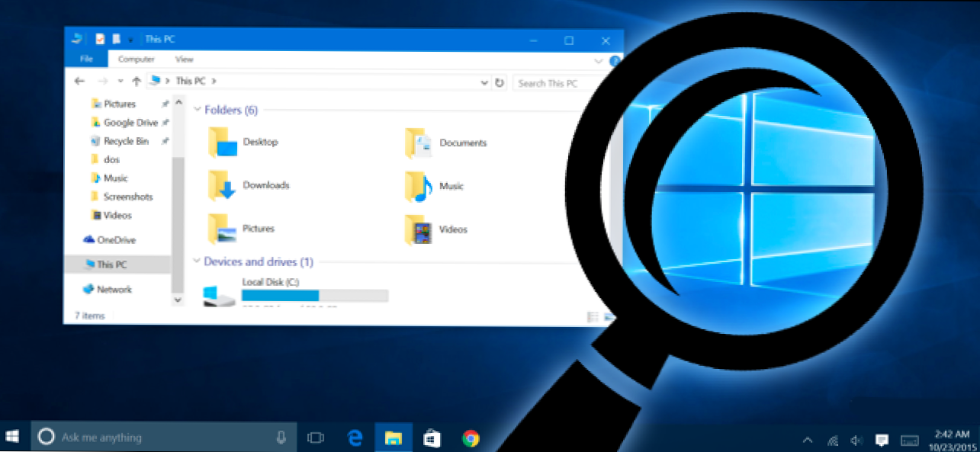980x452 pixels.
Task: Select the Pictures folder in main pane
Action: (222, 229)
